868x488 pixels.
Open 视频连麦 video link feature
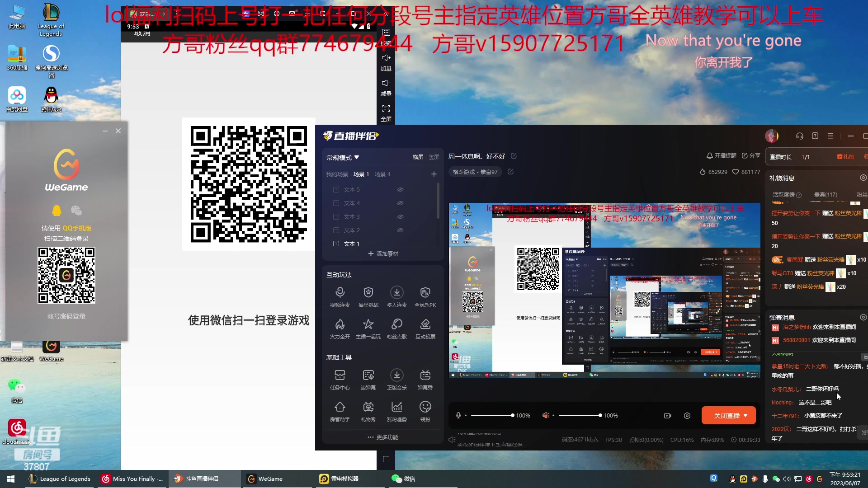point(340,296)
